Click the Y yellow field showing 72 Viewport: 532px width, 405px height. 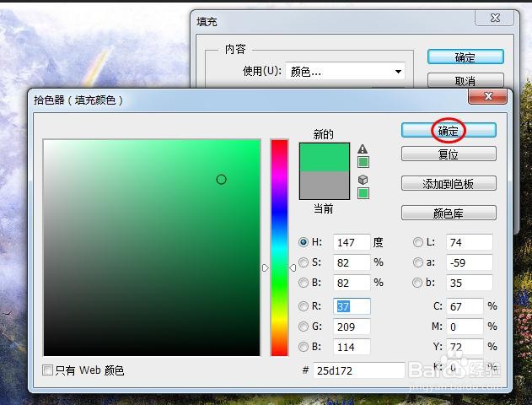click(465, 347)
